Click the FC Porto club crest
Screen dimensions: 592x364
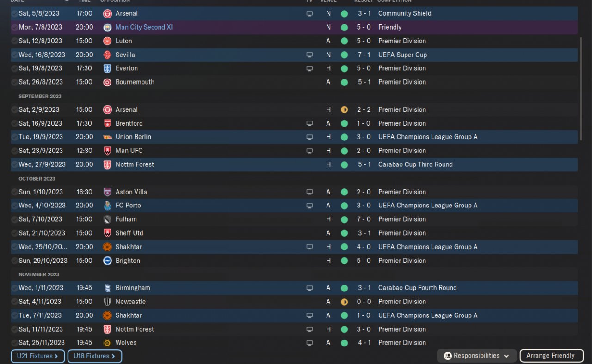[107, 206]
